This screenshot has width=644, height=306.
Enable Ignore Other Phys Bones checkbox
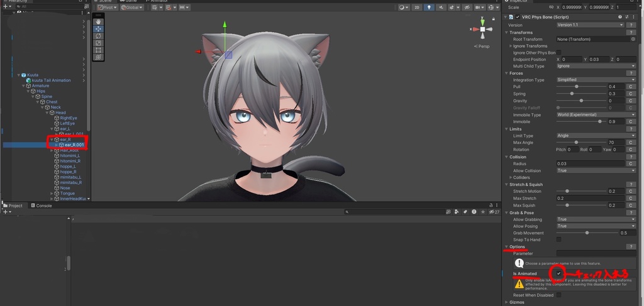coord(558,53)
